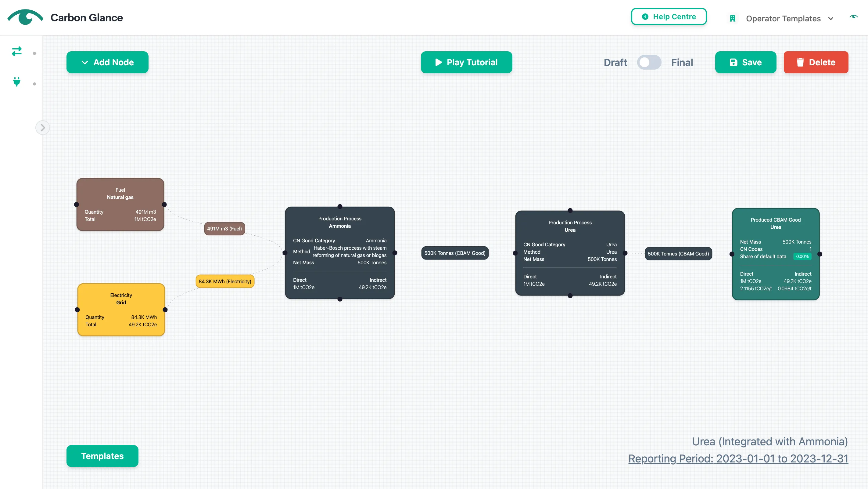Click the 0.0984 tCO2e/t indirect intensity value

[794, 288]
